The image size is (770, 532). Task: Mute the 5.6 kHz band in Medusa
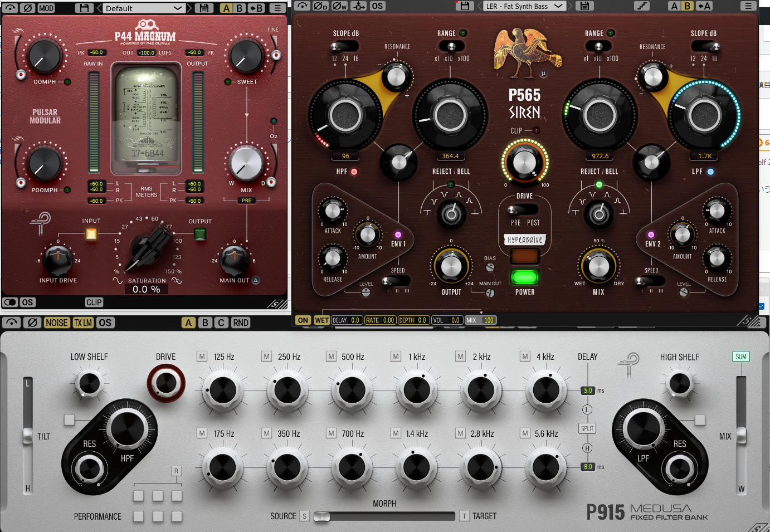tap(525, 433)
